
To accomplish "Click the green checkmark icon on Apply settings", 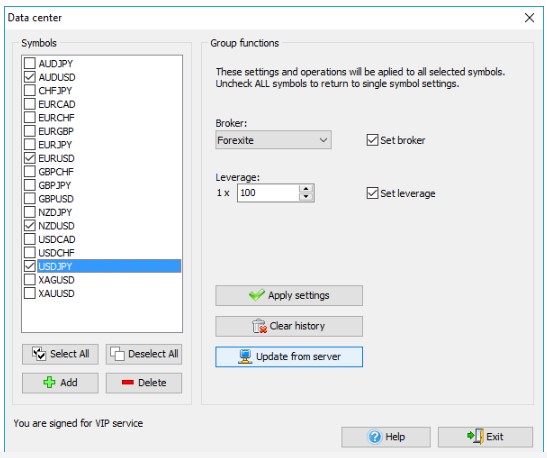I will pyautogui.click(x=257, y=295).
